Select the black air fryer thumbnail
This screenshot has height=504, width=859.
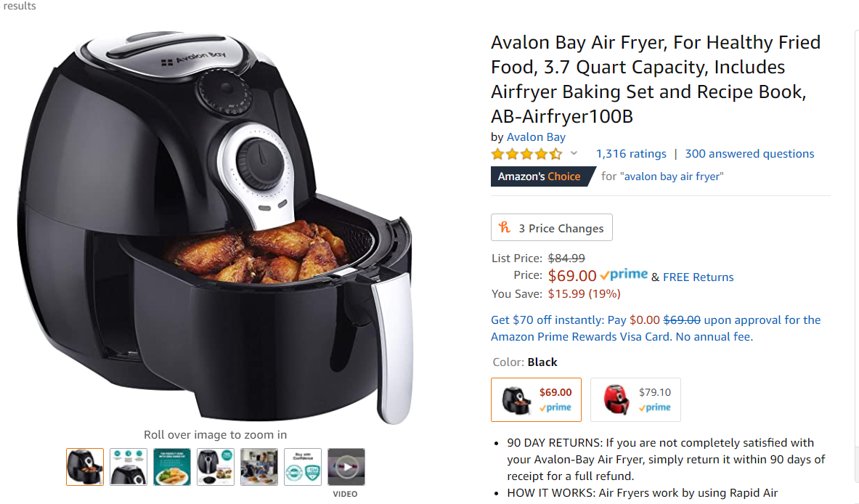[85, 466]
